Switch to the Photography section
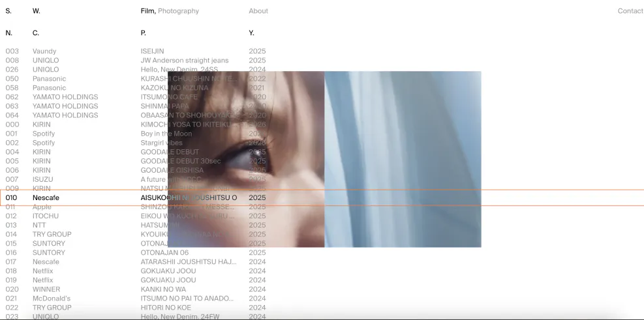Viewport: 644px width, 320px height. 178,11
